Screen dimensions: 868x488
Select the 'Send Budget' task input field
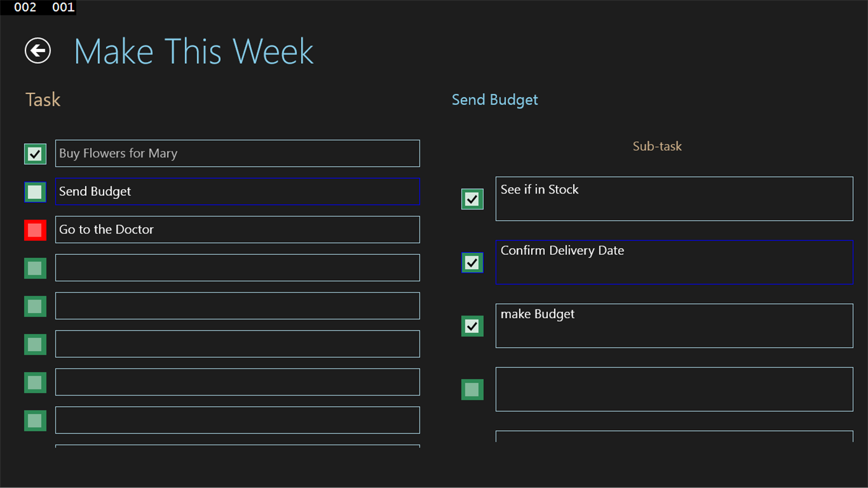(238, 191)
